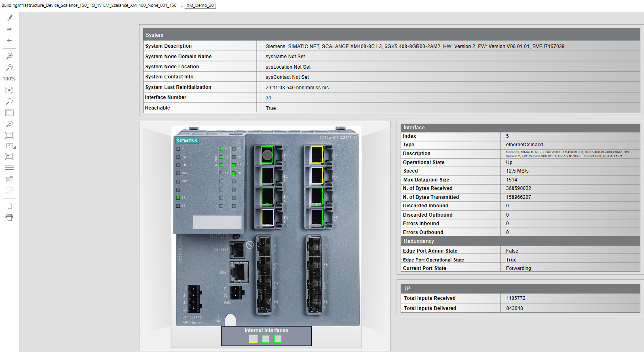Click the page document icon above print

9,206
